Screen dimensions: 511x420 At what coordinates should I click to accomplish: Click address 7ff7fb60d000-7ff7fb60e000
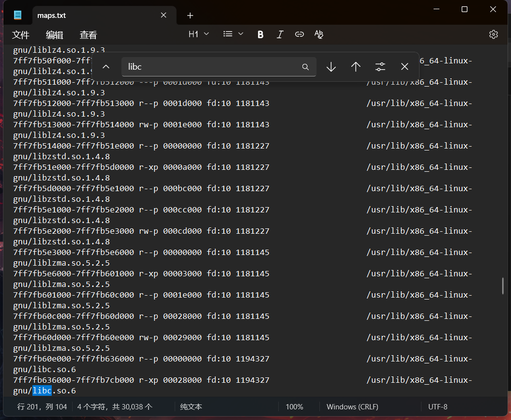coord(74,337)
